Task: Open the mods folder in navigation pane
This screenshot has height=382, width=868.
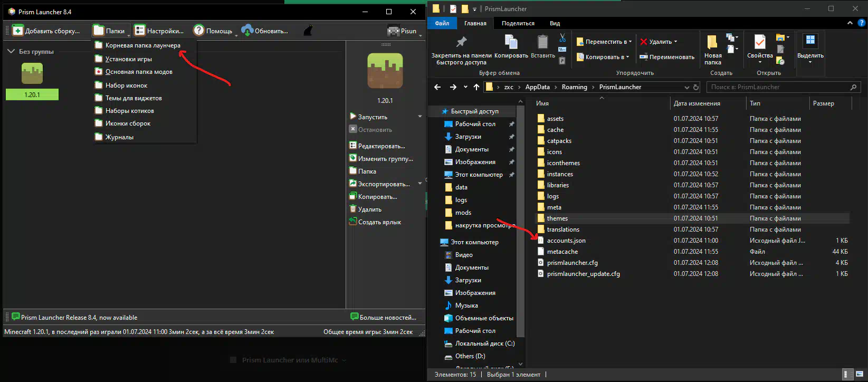Action: click(x=463, y=213)
